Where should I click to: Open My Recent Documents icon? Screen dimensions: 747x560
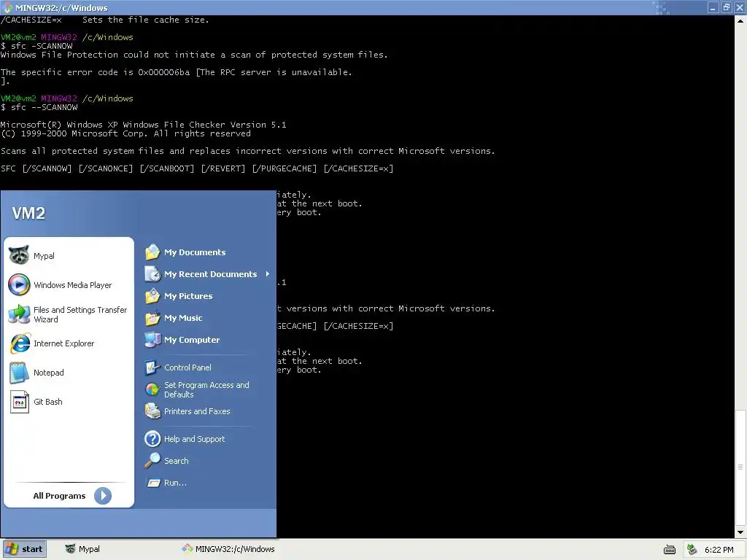152,274
